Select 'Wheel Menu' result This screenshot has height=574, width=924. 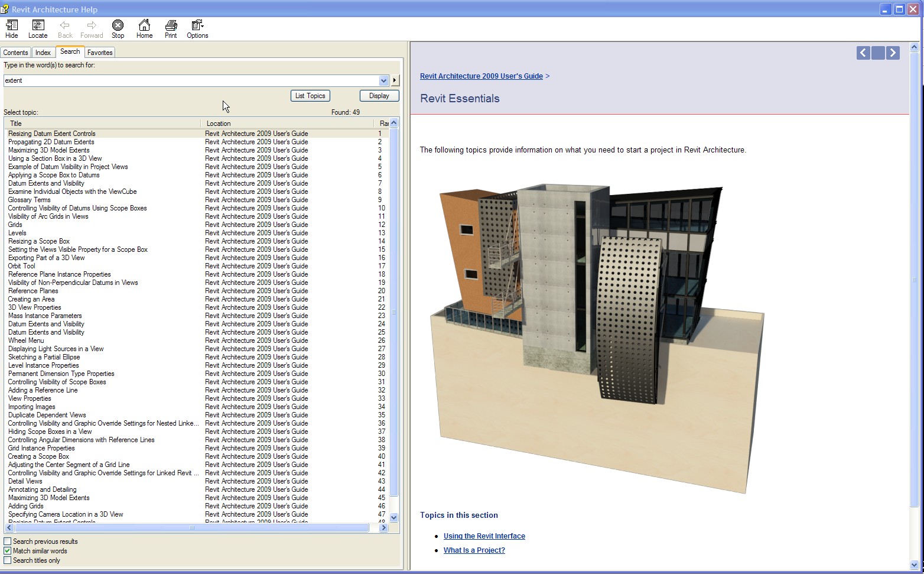click(197, 340)
